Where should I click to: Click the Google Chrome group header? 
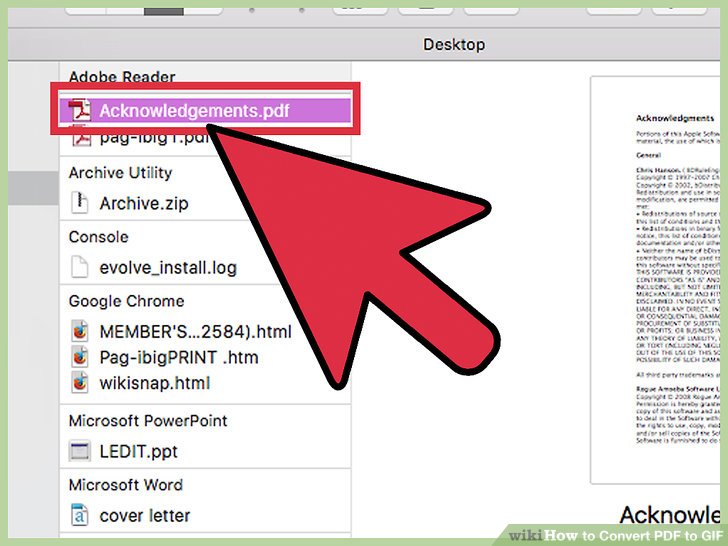[x=126, y=301]
